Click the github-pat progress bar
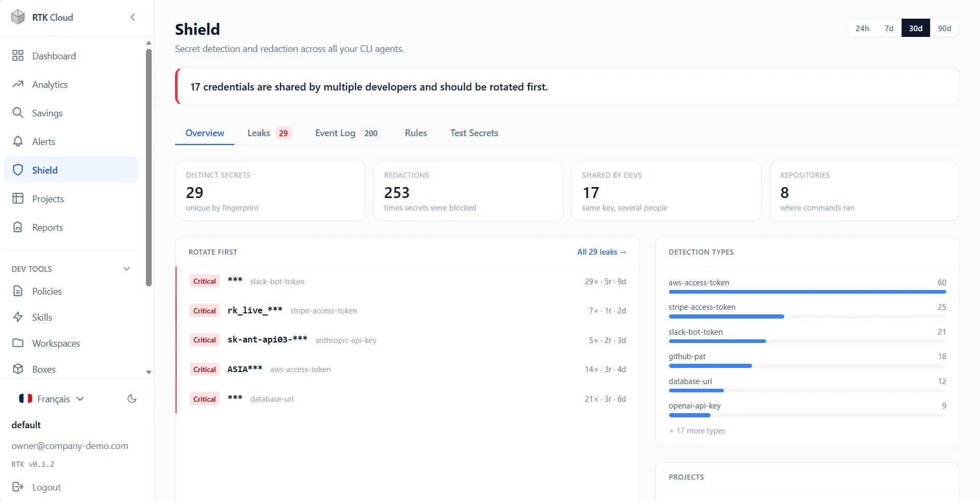The image size is (980, 502). [807, 366]
